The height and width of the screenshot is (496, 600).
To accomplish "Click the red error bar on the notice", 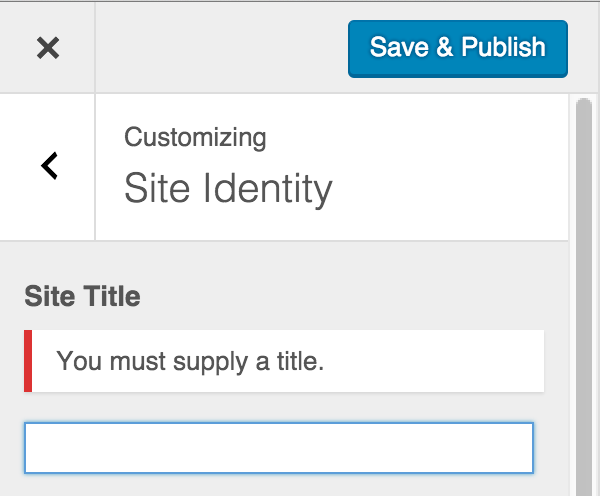I will pos(28,361).
